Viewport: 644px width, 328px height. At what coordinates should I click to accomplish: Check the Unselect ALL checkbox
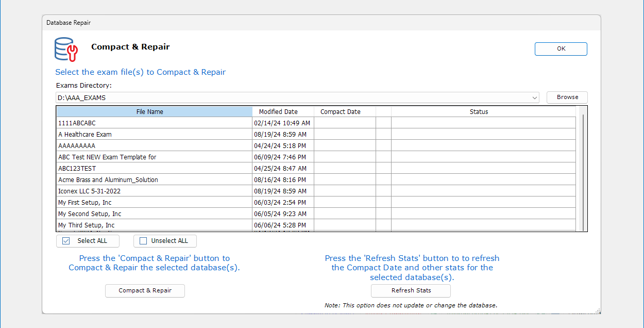143,241
